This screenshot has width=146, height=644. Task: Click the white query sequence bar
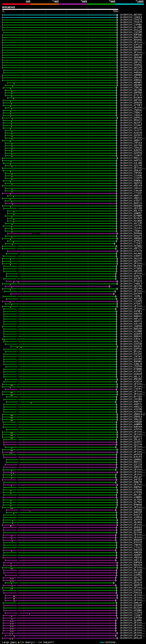pyautogui.click(x=60, y=10)
